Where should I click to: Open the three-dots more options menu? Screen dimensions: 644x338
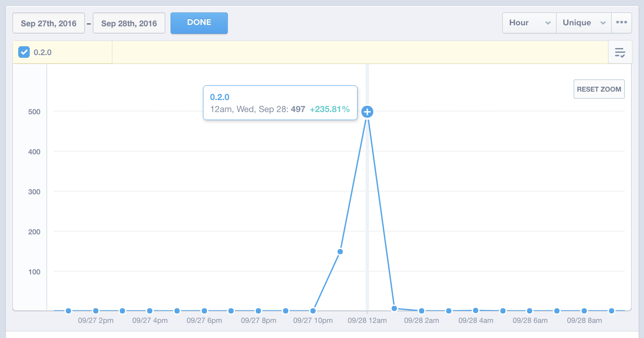coord(621,23)
